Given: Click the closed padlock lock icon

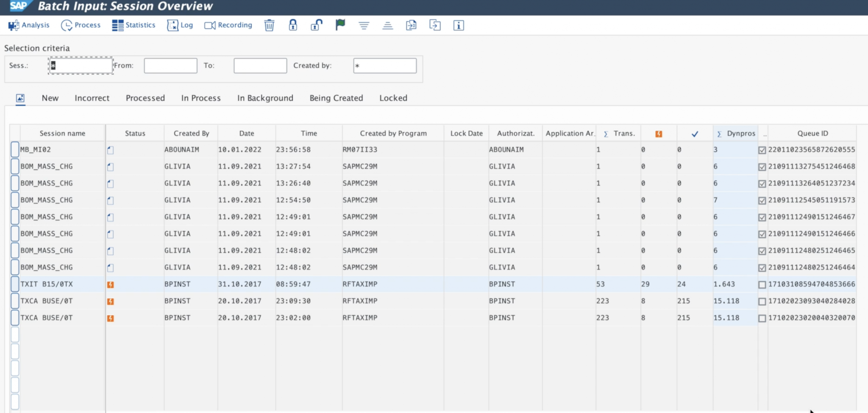Looking at the screenshot, I should 293,25.
